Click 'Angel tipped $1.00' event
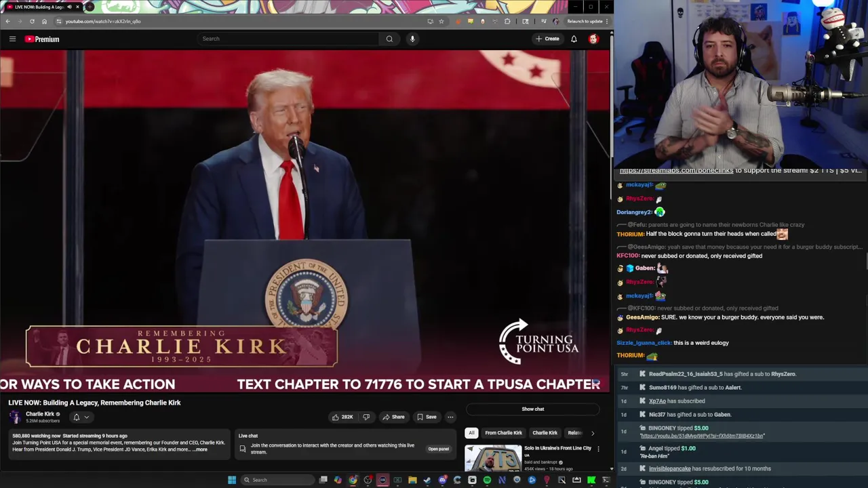Image resolution: width=868 pixels, height=488 pixels. pos(671,449)
